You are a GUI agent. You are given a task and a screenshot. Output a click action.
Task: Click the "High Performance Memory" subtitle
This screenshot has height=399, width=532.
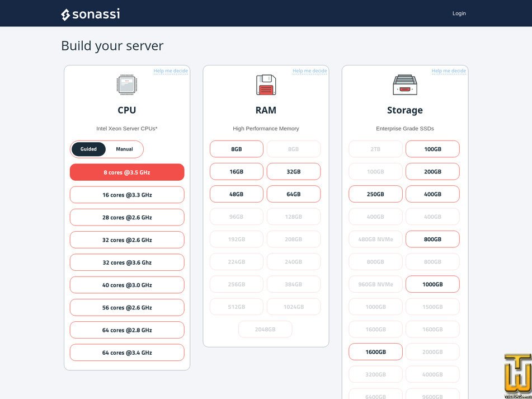click(266, 129)
